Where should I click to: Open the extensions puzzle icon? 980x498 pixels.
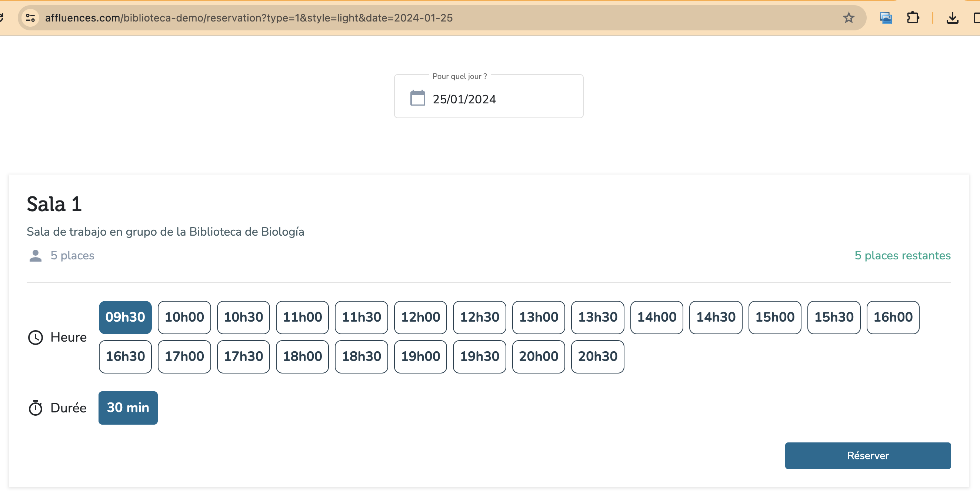(913, 18)
